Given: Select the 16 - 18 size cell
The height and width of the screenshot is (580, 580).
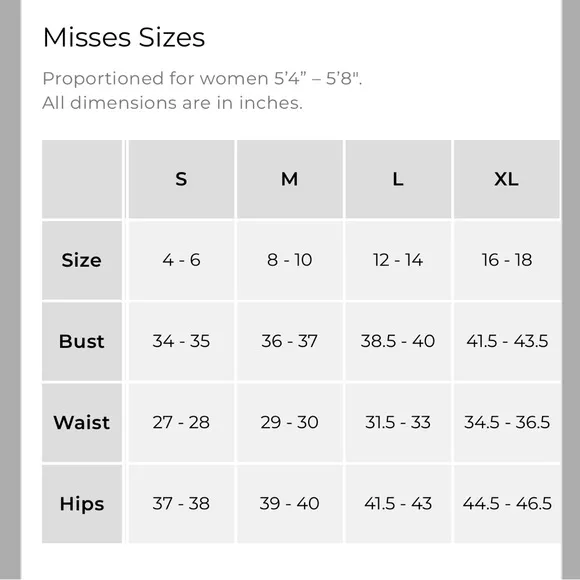Looking at the screenshot, I should 506,260.
